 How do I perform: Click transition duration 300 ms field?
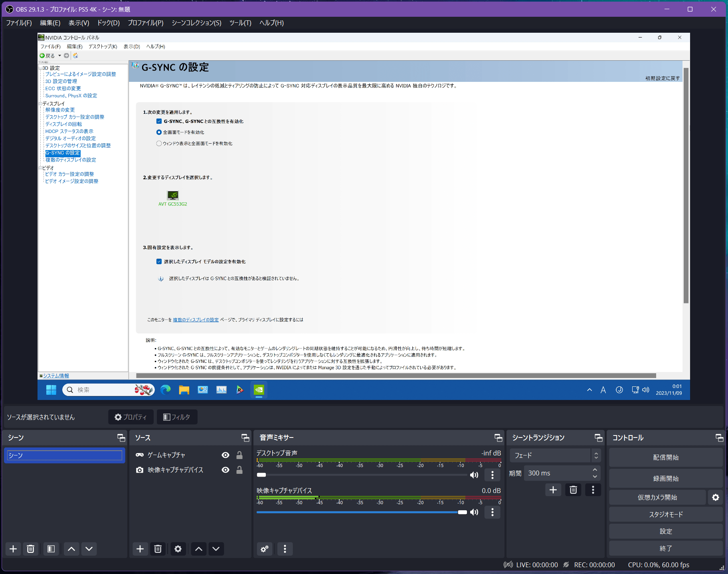[558, 473]
